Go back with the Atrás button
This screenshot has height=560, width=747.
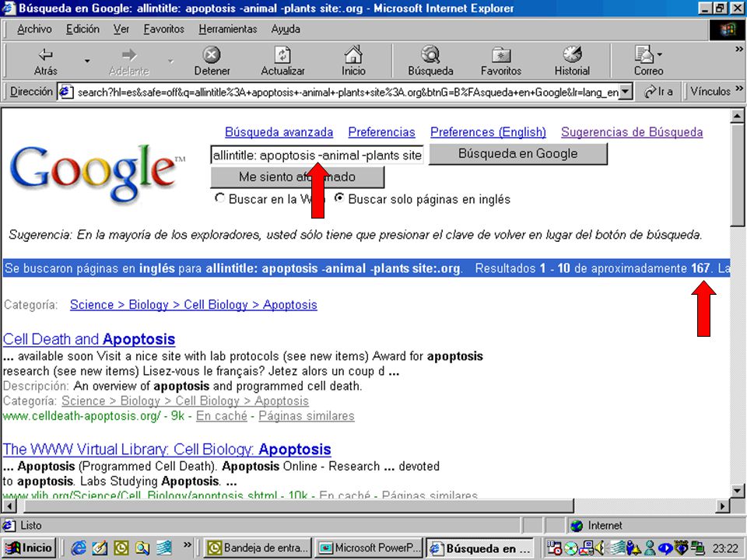(45, 61)
